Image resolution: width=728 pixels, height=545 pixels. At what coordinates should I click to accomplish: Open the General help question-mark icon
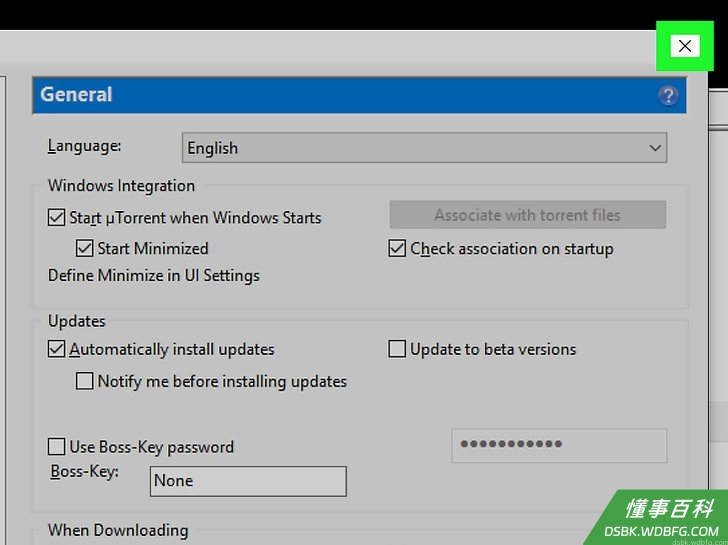pyautogui.click(x=668, y=96)
